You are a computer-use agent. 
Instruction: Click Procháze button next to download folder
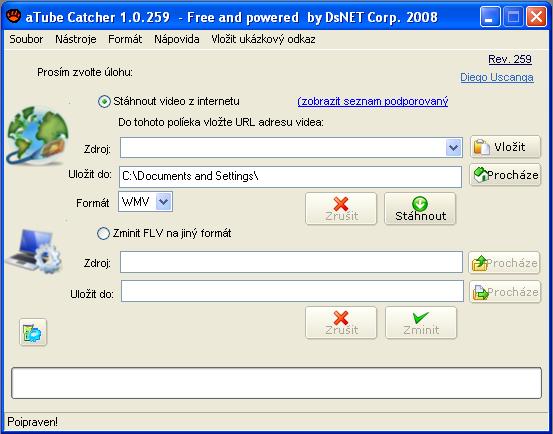[505, 175]
